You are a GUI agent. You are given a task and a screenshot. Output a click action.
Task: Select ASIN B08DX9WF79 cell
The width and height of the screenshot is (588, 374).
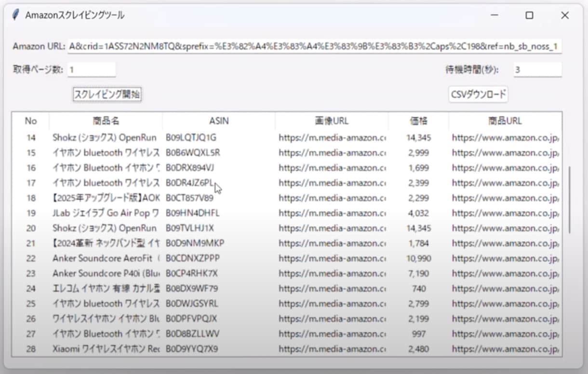[191, 289]
